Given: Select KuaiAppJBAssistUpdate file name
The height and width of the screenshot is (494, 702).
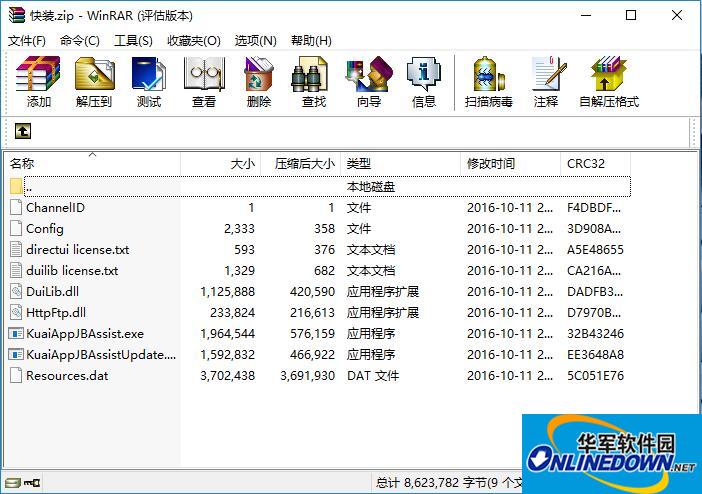Looking at the screenshot, I should tap(101, 355).
